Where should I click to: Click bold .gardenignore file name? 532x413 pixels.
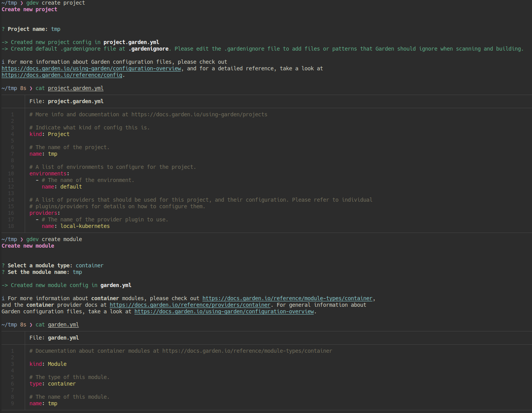(x=148, y=49)
